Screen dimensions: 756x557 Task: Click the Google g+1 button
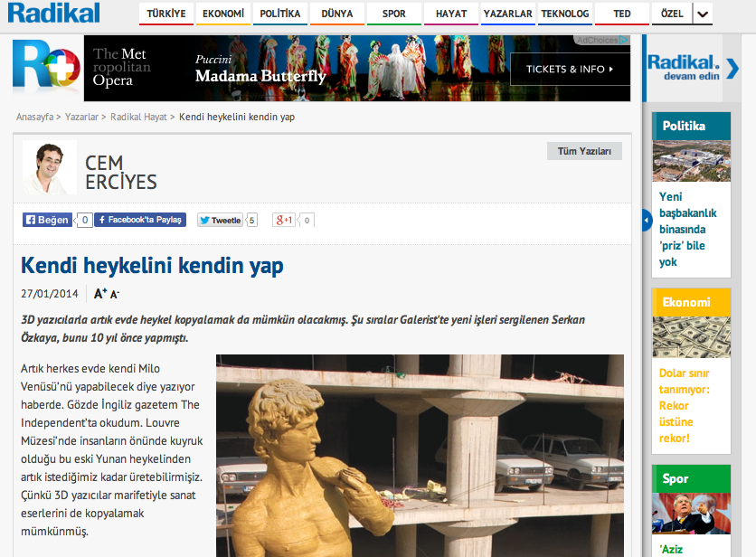coord(284,221)
